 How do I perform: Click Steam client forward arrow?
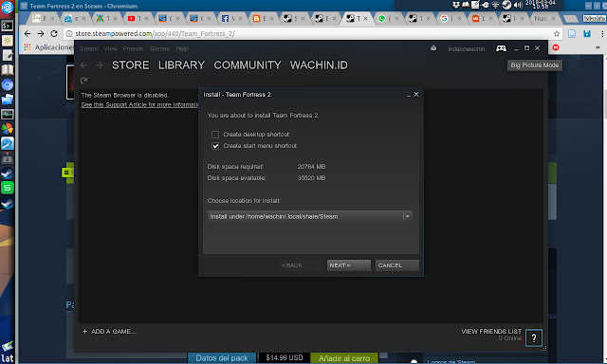click(100, 65)
